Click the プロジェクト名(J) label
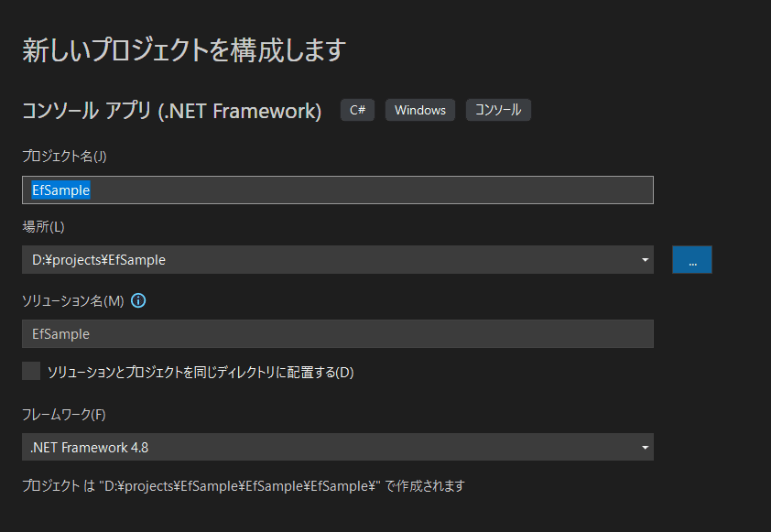Screen dimensions: 771x532 tap(64, 157)
